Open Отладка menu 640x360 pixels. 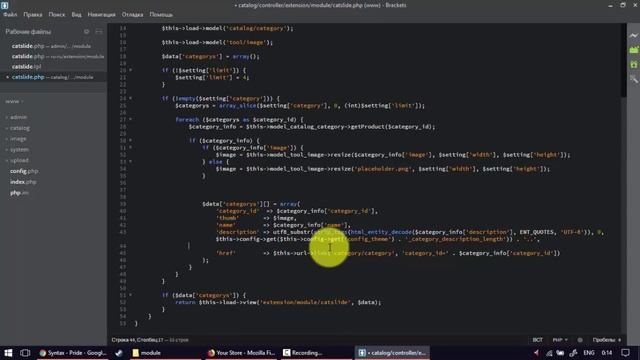pyautogui.click(x=132, y=14)
